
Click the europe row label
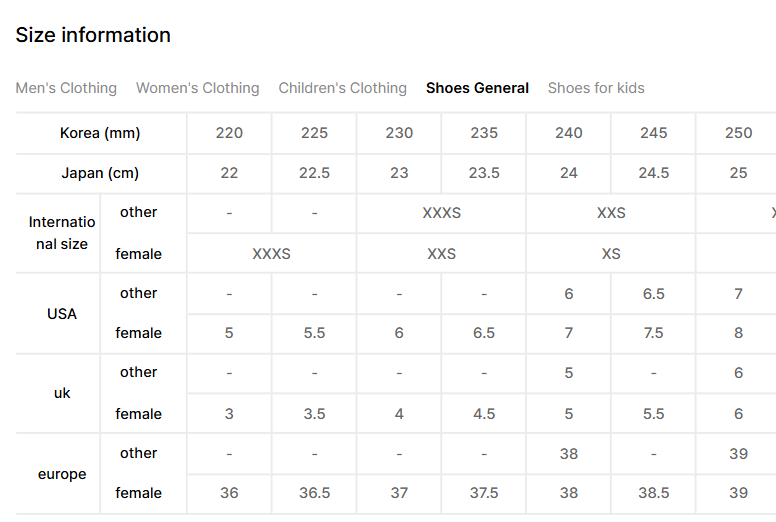62,474
